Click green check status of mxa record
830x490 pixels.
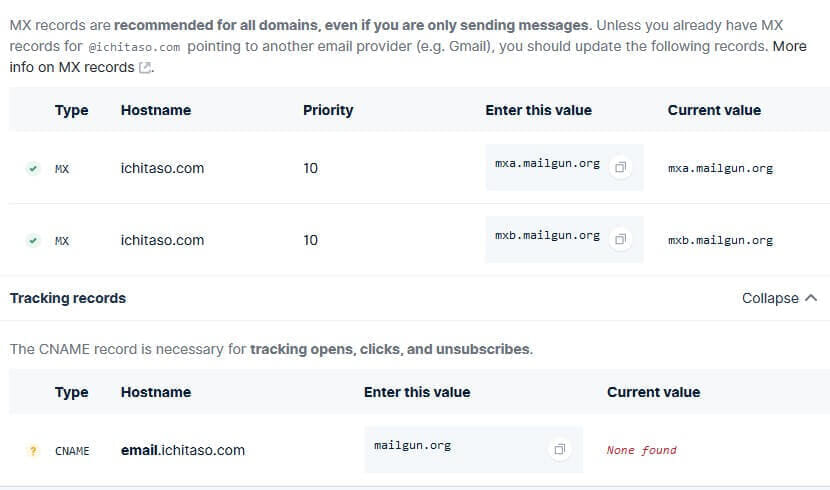pyautogui.click(x=33, y=168)
